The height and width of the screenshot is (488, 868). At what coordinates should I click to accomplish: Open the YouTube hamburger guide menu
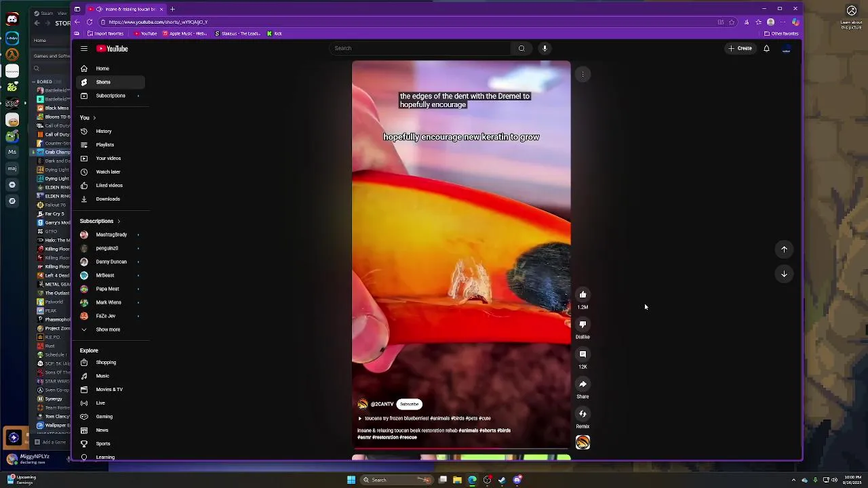[84, 49]
